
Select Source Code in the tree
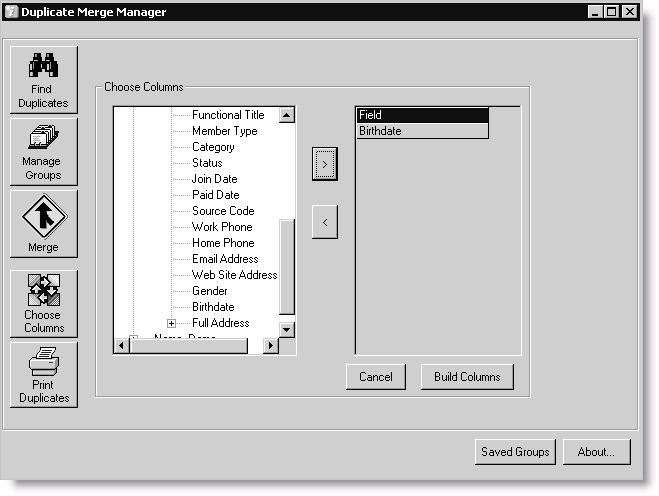coord(223,211)
